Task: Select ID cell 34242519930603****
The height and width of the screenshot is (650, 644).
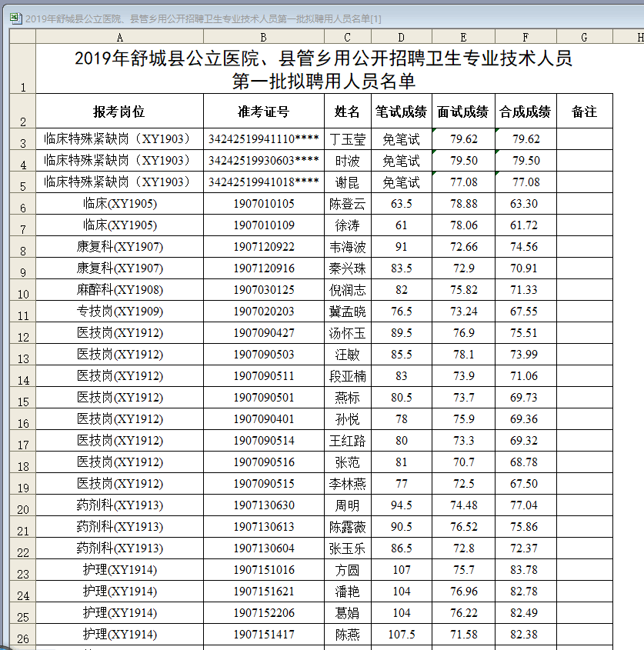Action: pyautogui.click(x=264, y=161)
